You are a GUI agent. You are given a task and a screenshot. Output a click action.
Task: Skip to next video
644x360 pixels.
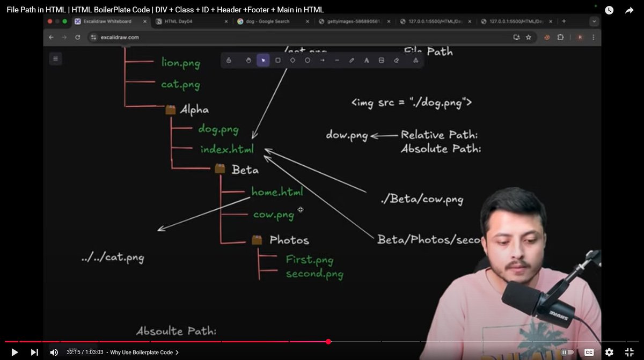[34, 352]
